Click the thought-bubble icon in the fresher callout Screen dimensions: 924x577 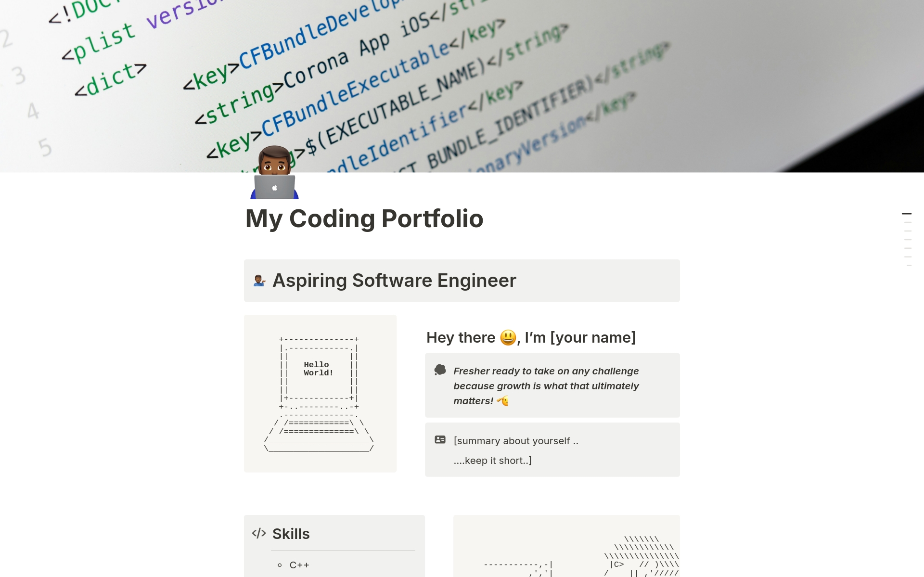pyautogui.click(x=440, y=370)
